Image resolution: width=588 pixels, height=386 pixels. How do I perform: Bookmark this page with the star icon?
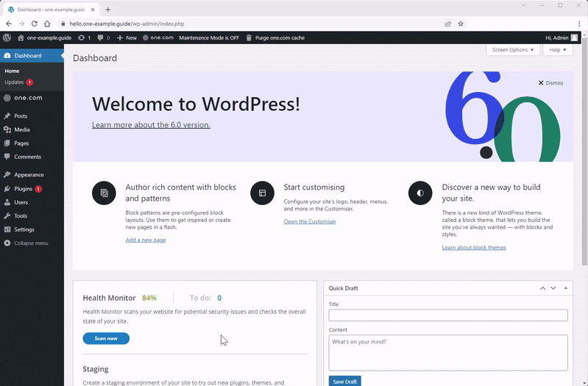461,24
